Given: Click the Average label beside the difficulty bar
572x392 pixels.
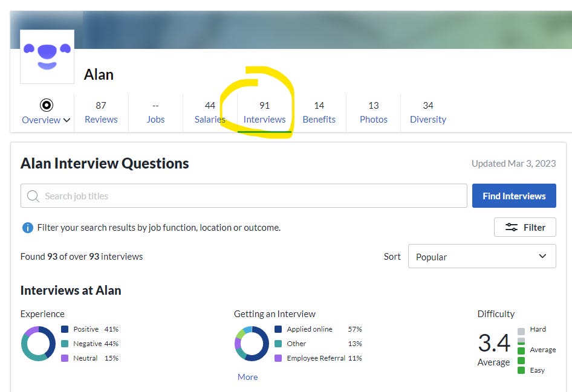Looking at the screenshot, I should [x=543, y=350].
